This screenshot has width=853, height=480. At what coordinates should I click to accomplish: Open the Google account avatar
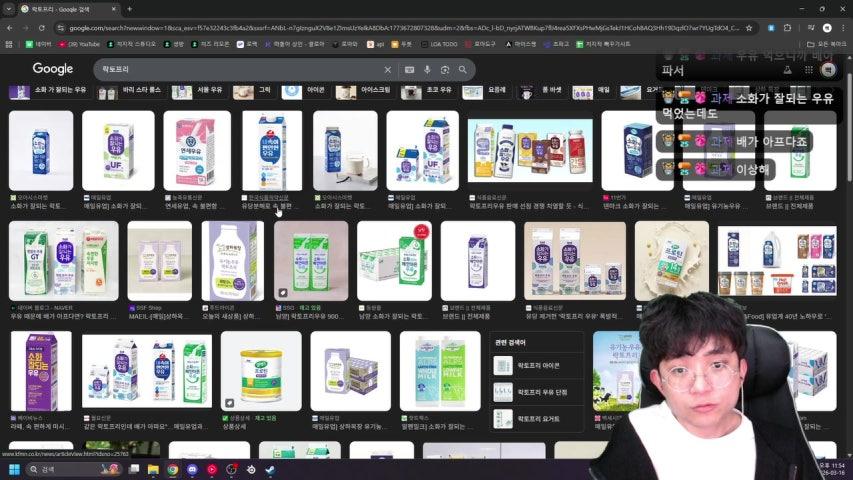pyautogui.click(x=829, y=70)
